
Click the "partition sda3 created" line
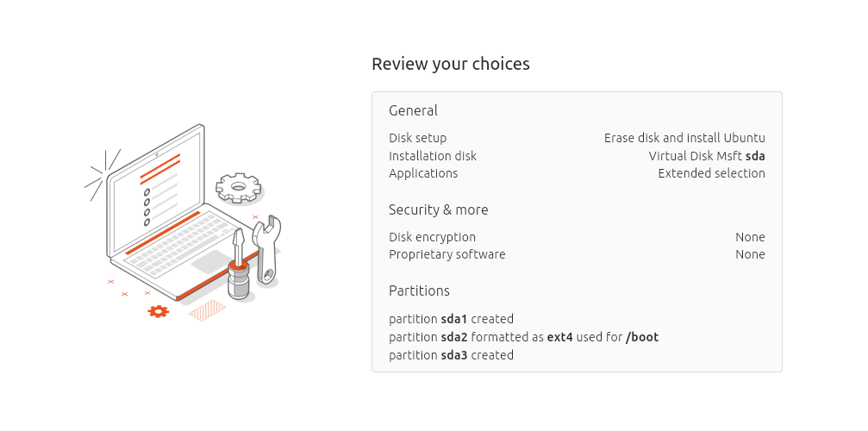pos(451,355)
